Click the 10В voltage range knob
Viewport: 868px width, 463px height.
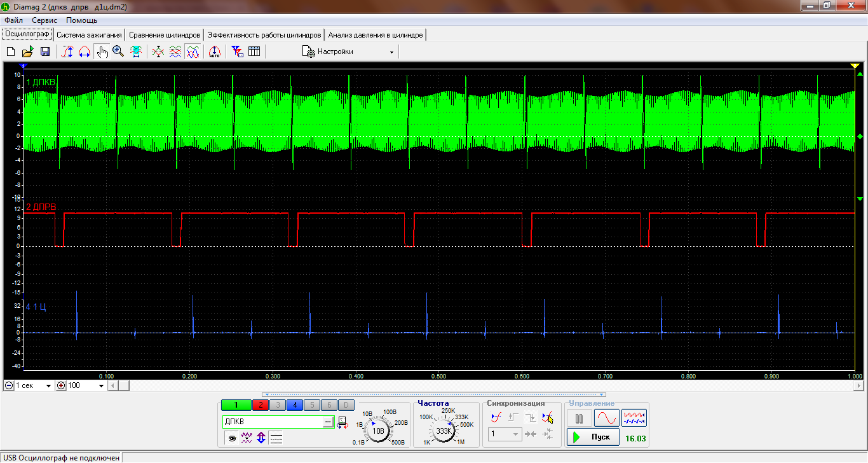[378, 431]
